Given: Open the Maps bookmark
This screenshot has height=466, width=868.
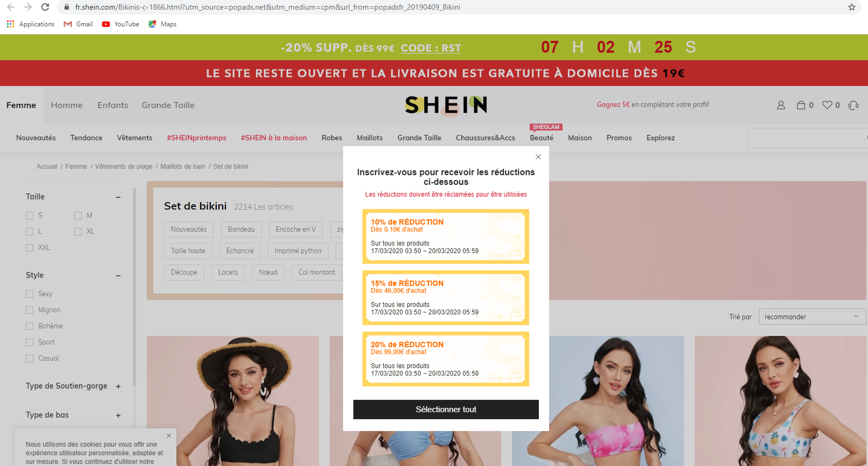Looking at the screenshot, I should pyautogui.click(x=162, y=24).
